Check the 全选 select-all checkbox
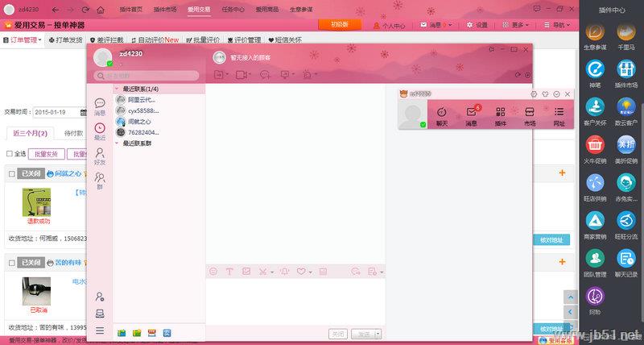Image resolution: width=644 pixels, height=345 pixels. pos(10,153)
